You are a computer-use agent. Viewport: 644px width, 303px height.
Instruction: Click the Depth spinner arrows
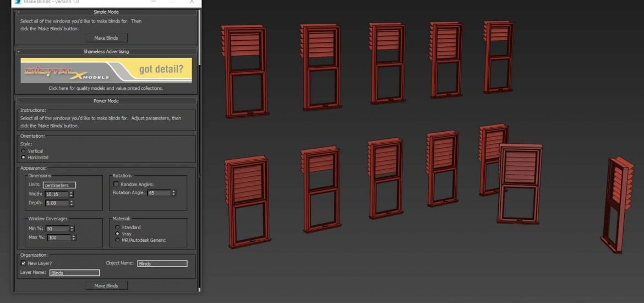click(x=72, y=203)
